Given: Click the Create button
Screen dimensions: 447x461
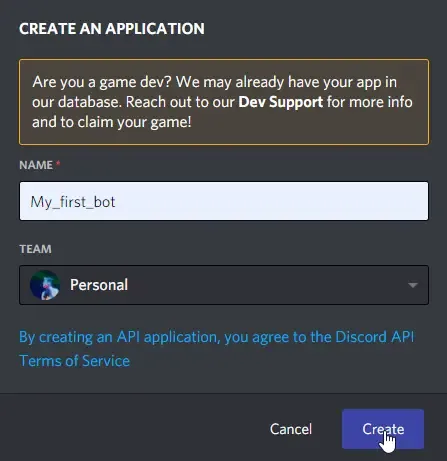Looking at the screenshot, I should (x=383, y=429).
